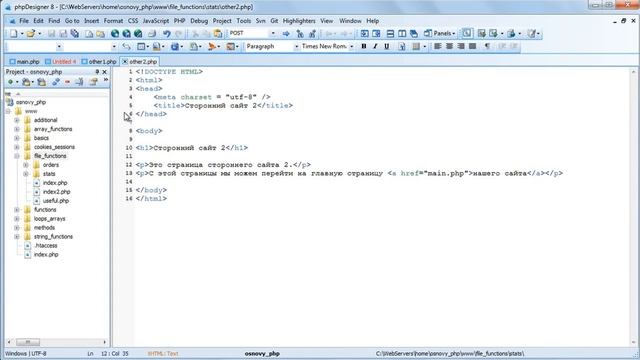Viewport: 640px width, 360px height.
Task: Pin the Project panel
Action: (97, 72)
